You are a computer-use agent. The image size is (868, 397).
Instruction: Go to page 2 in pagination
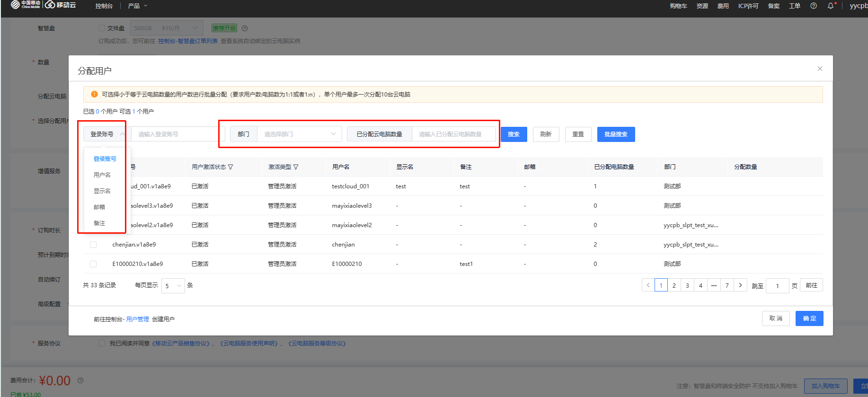[x=674, y=285]
